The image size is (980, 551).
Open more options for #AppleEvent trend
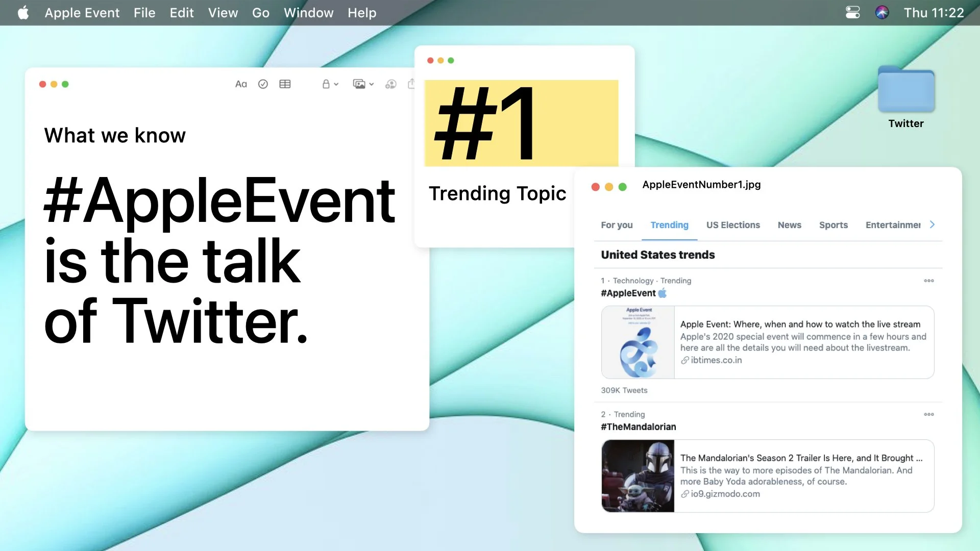coord(928,281)
